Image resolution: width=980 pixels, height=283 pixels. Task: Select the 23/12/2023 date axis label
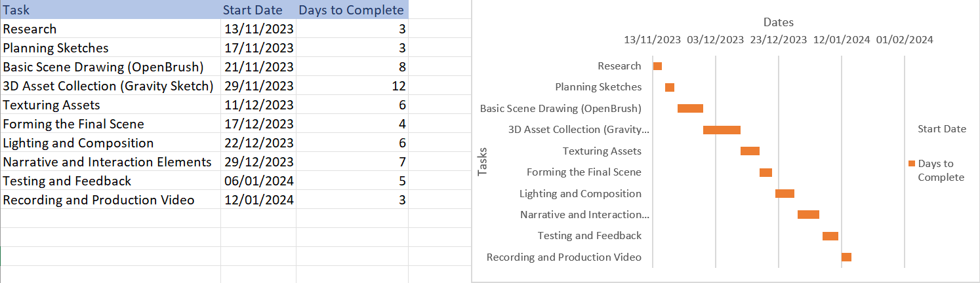[x=779, y=39]
